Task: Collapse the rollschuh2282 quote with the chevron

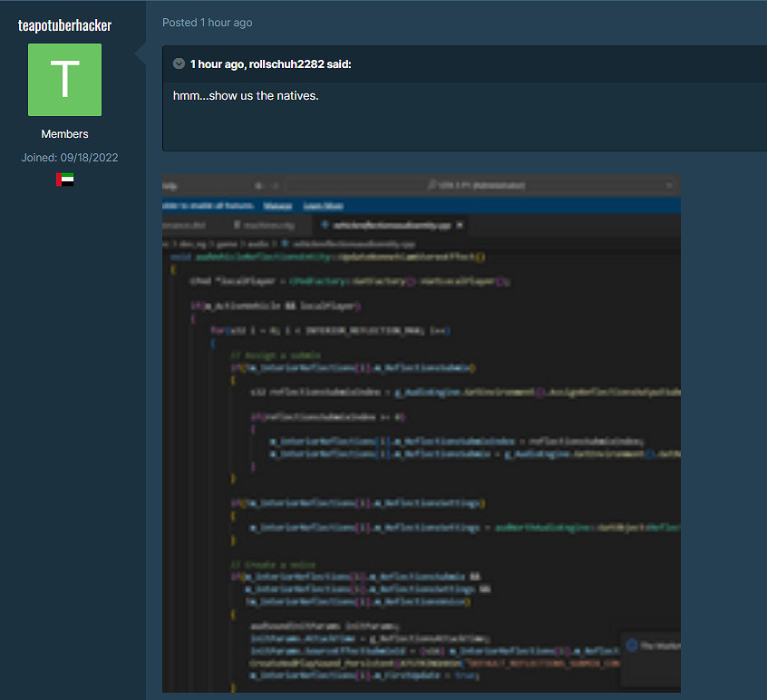Action: pyautogui.click(x=179, y=64)
